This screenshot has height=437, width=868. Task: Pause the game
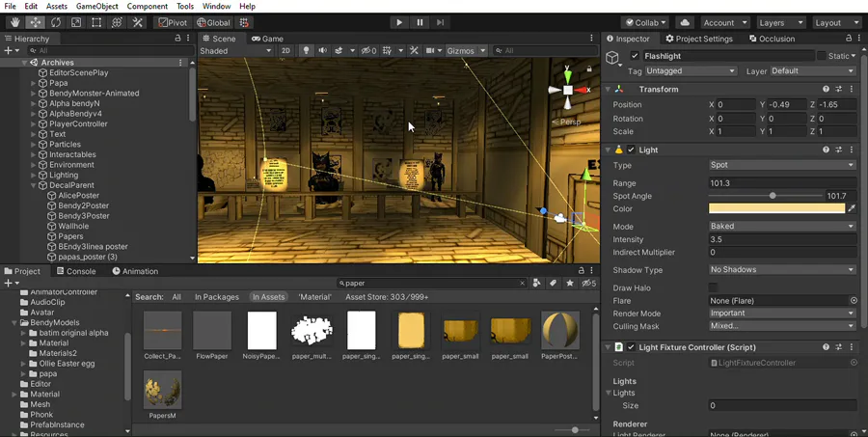(x=420, y=23)
